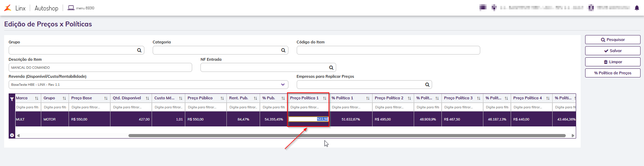Click the Categoria field search magnifier icon
This screenshot has width=644, height=166.
[283, 50]
